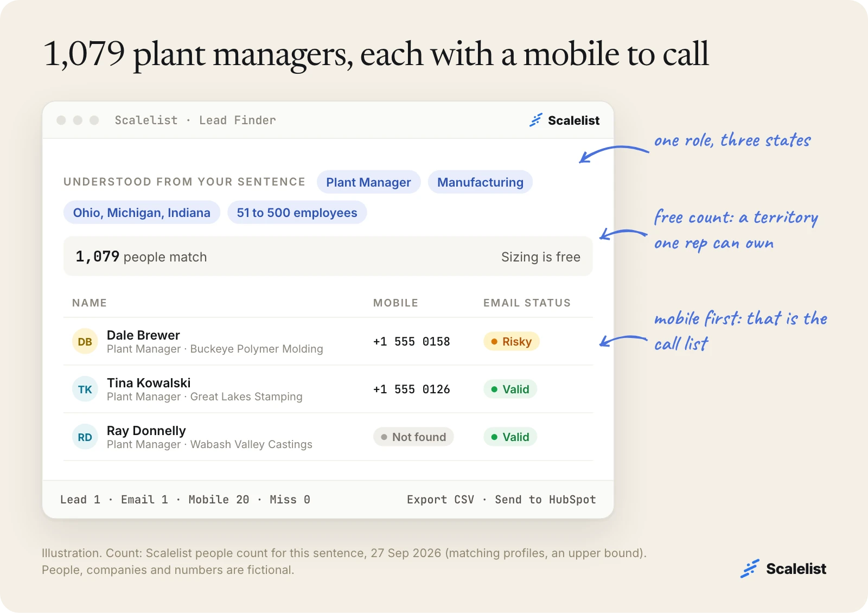The width and height of the screenshot is (868, 613).
Task: Click Lead 1 in the status bar
Action: coord(80,500)
